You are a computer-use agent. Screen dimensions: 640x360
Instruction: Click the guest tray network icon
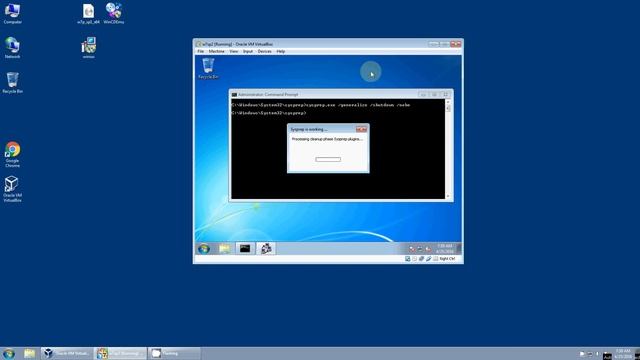[x=420, y=249]
